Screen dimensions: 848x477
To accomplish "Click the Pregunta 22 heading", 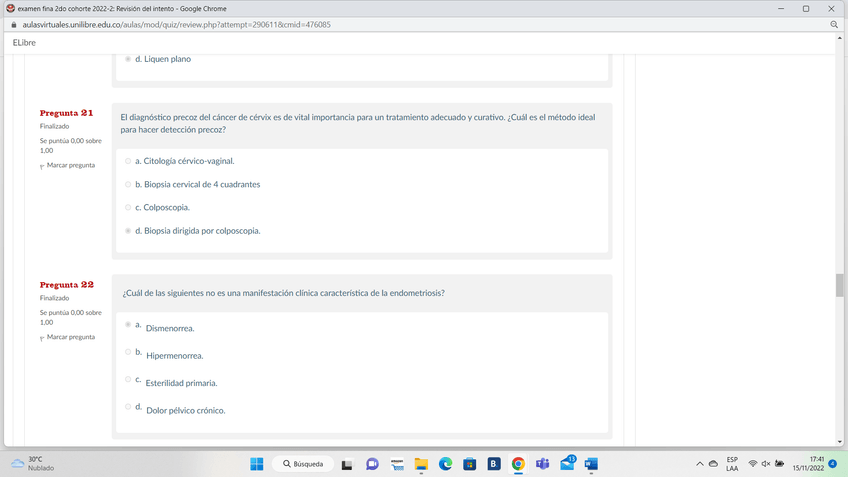I will [x=67, y=285].
